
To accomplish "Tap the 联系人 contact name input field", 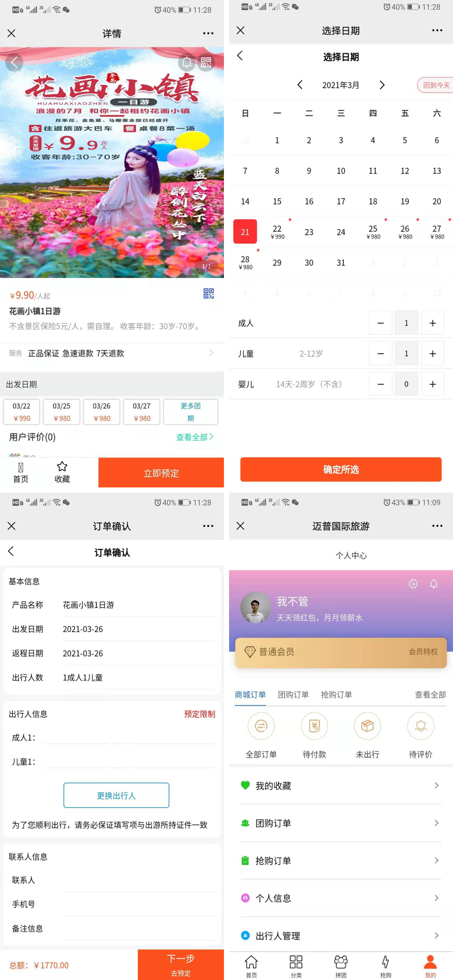I will [138, 880].
